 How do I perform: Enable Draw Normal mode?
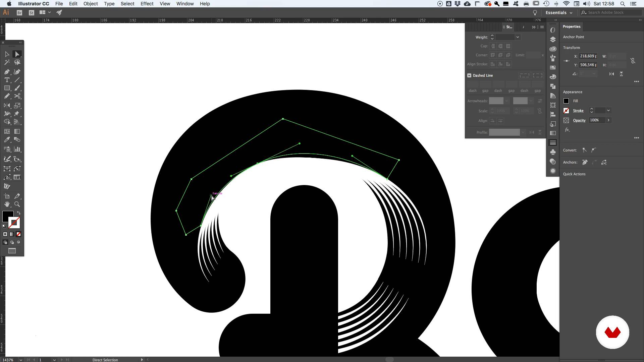tap(5, 242)
